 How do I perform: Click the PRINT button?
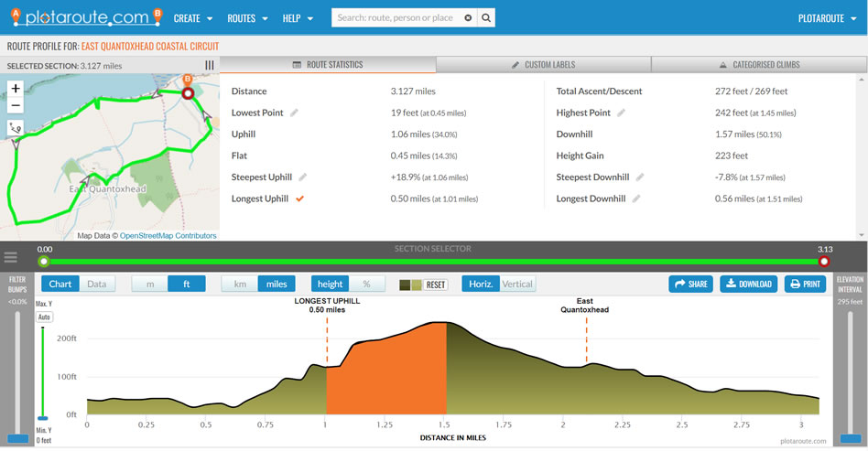click(x=805, y=284)
